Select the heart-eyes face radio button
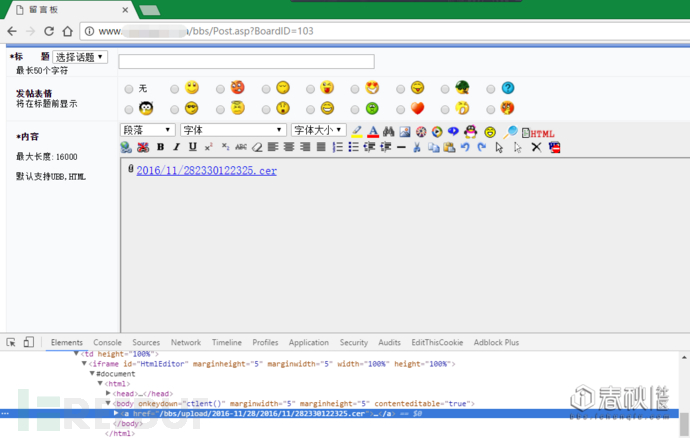Viewport: 690px width, 438px height. pyautogui.click(x=355, y=89)
